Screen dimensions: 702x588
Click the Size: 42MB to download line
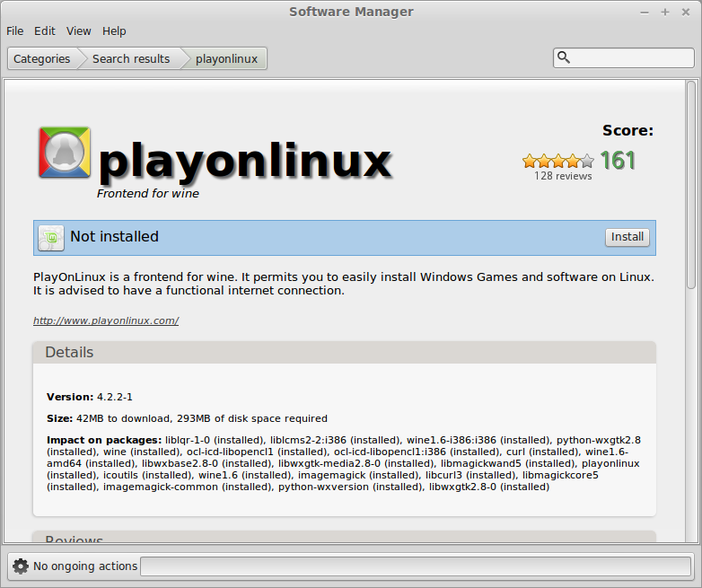(x=187, y=418)
